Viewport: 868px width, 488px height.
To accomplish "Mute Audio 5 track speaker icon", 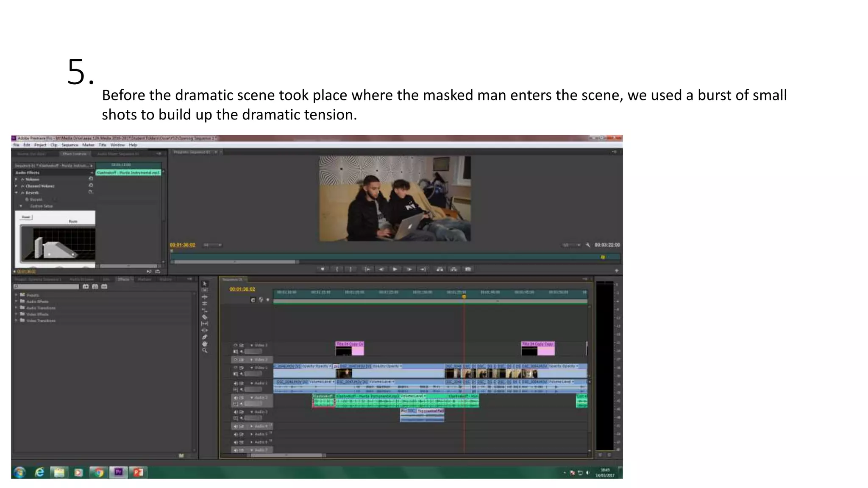I will [236, 434].
